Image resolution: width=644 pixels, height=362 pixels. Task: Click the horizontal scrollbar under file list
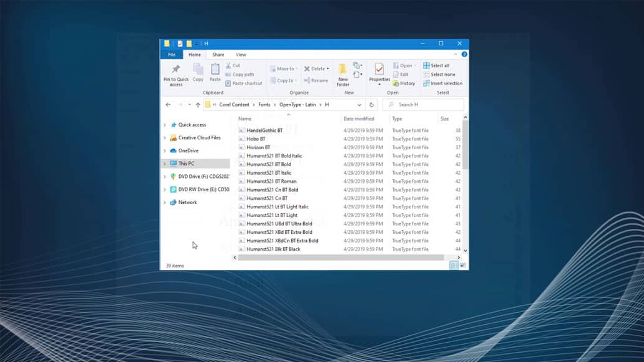(341, 258)
